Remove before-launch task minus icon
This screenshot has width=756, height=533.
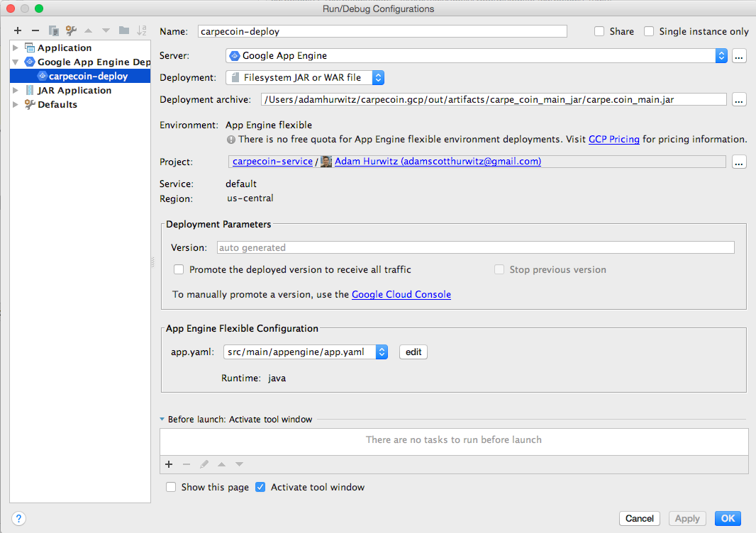[x=187, y=464]
